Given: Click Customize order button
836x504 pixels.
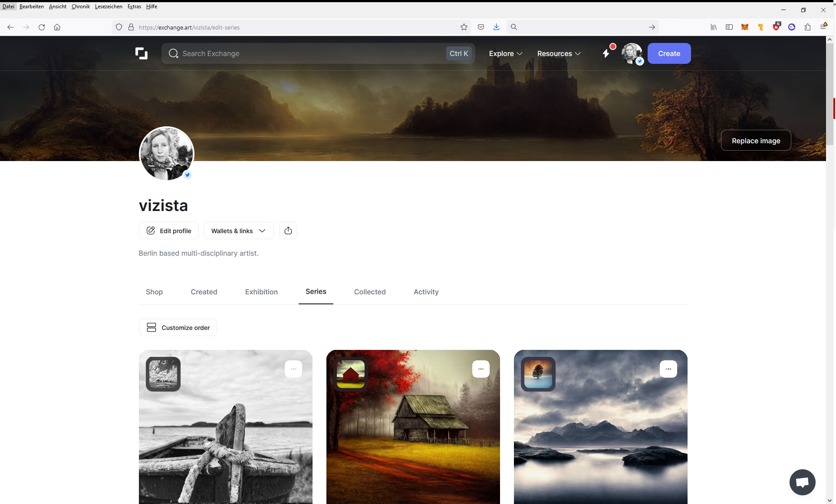Looking at the screenshot, I should pyautogui.click(x=178, y=327).
